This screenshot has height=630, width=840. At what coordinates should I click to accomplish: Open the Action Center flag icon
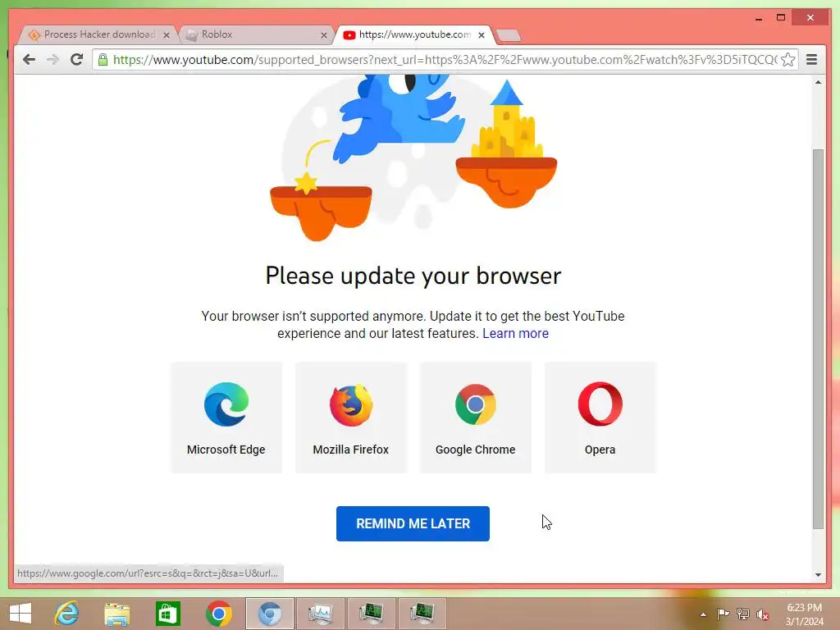coord(723,614)
